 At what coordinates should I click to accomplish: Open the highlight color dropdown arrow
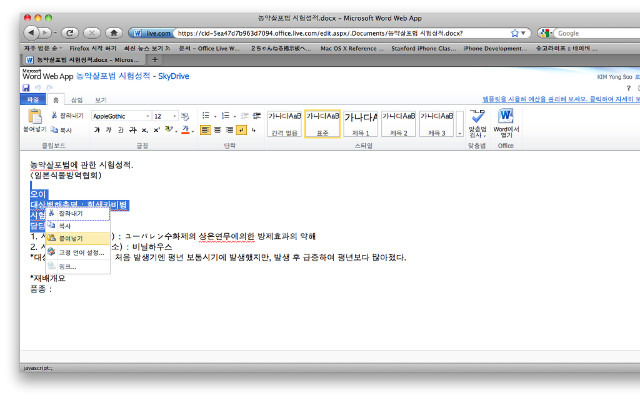[x=176, y=131]
